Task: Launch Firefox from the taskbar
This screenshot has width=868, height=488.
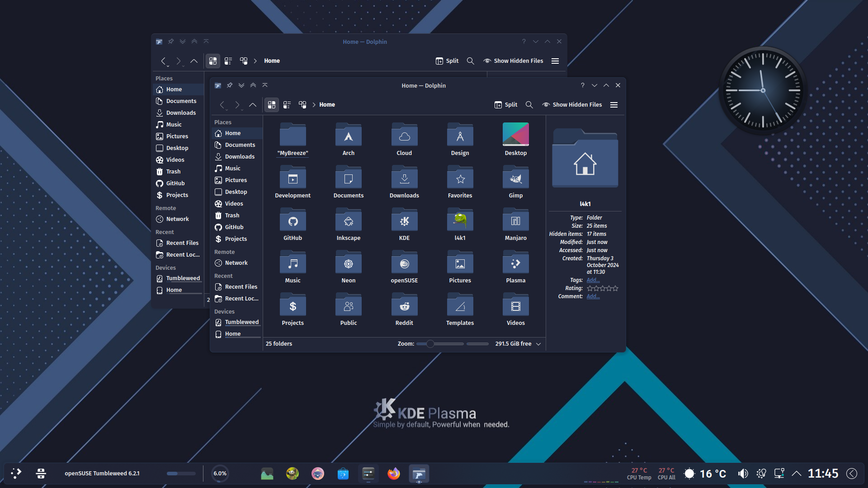Action: click(394, 474)
